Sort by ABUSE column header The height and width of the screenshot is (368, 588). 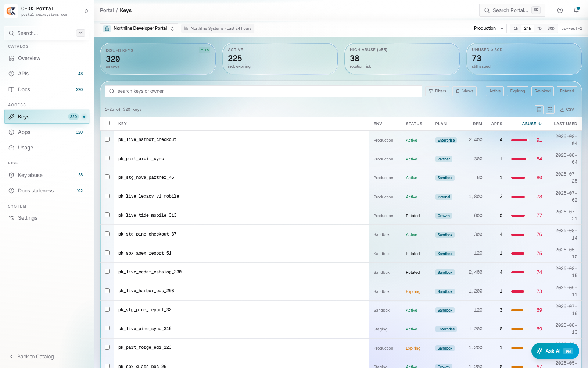(x=532, y=124)
